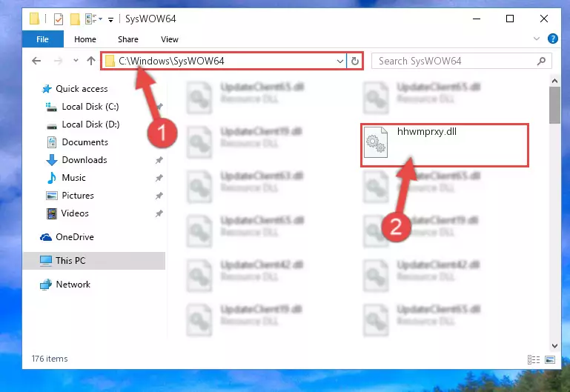Click the pin icon next to Downloads

[159, 160]
